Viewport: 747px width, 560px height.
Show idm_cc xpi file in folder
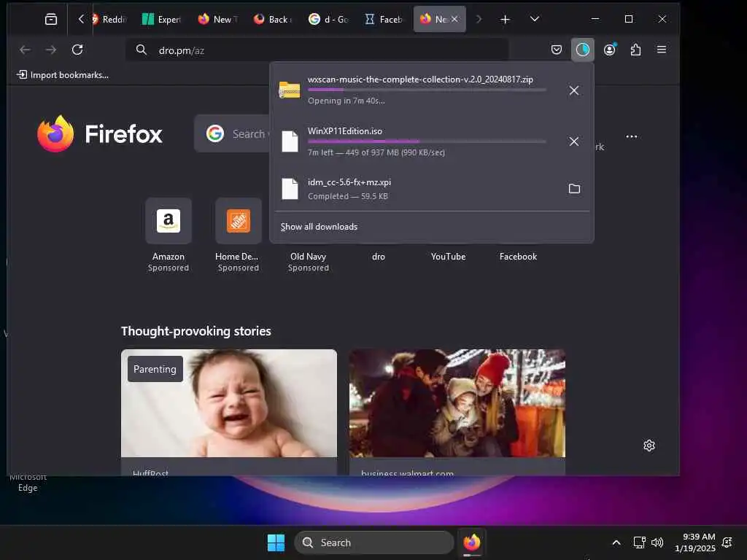click(x=575, y=189)
